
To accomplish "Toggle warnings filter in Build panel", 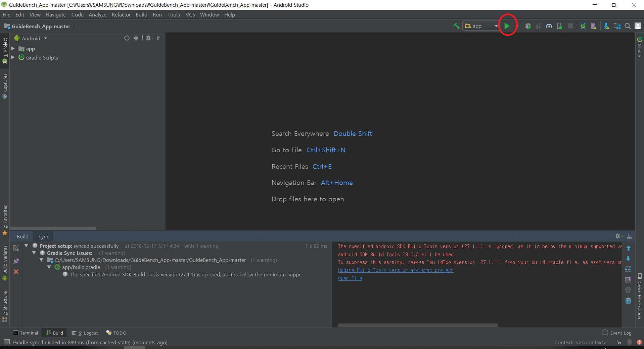I will (16, 248).
